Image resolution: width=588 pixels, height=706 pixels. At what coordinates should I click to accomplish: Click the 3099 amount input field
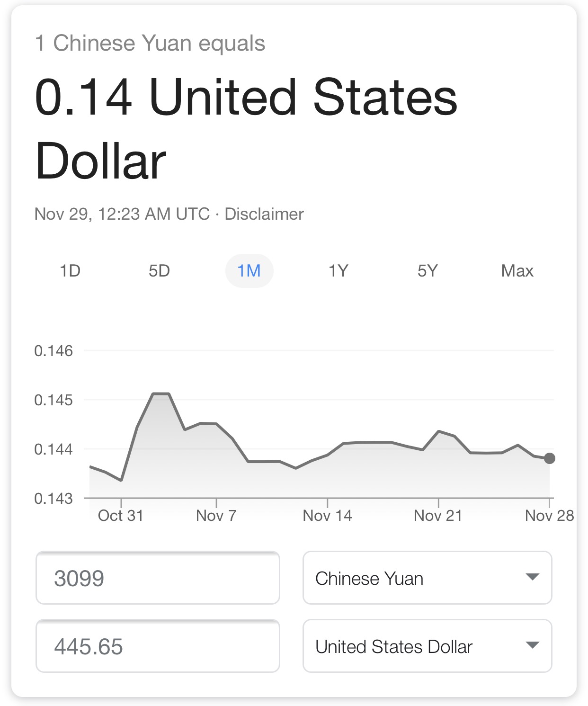coord(158,578)
